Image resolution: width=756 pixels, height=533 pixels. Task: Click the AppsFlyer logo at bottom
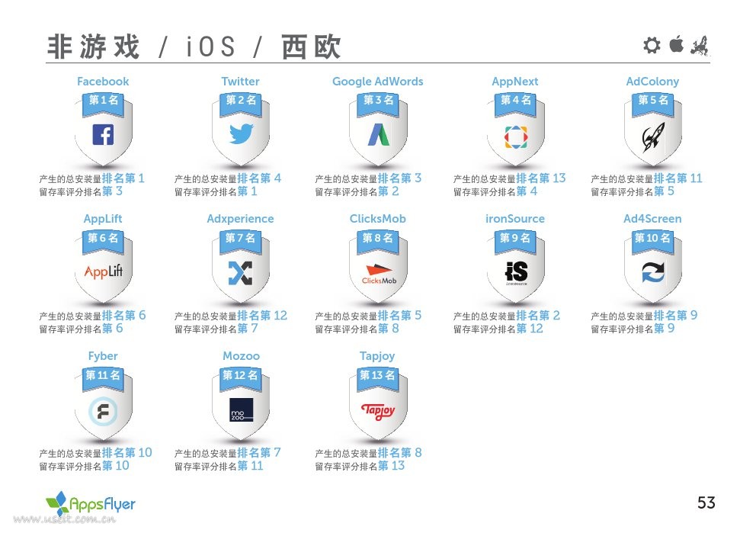tap(90, 504)
